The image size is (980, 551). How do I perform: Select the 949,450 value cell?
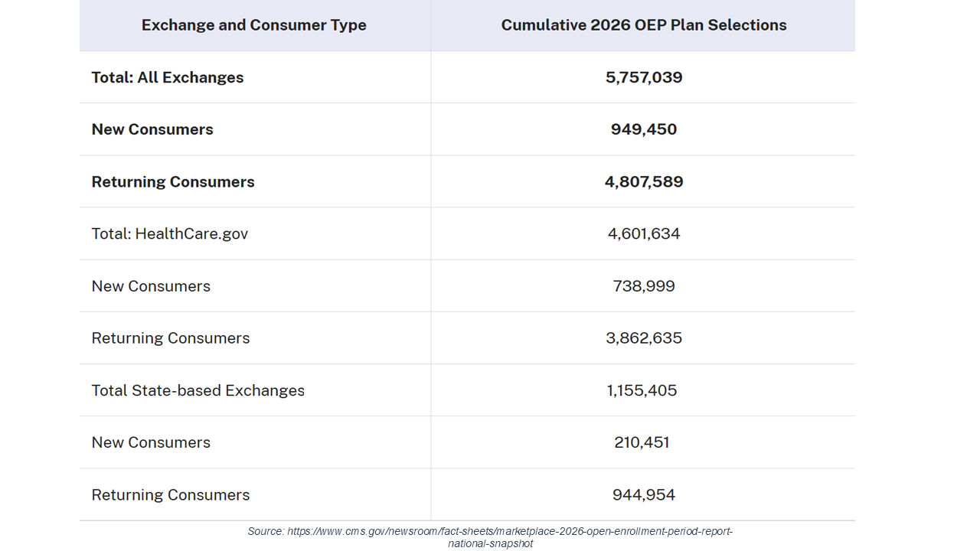[x=644, y=129]
